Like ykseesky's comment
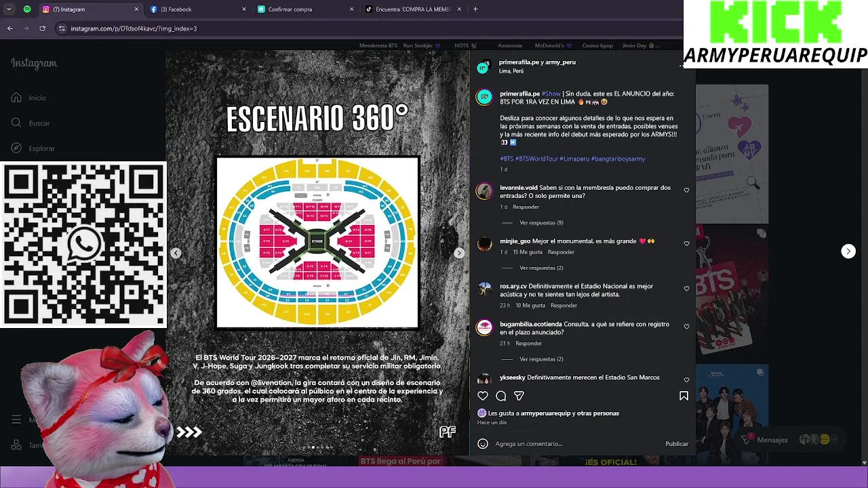This screenshot has height=488, width=868. [x=686, y=380]
